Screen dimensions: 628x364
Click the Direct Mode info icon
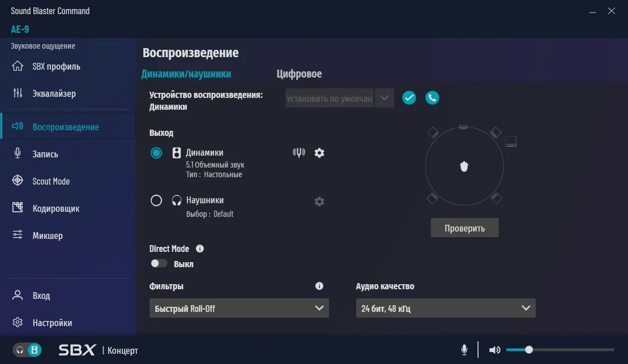[x=199, y=249]
